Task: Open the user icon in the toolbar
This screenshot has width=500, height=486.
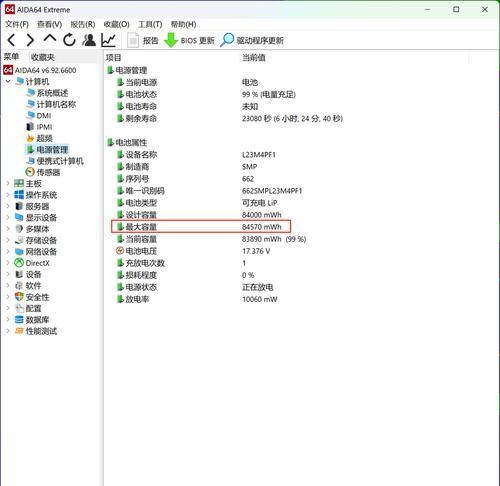Action: click(89, 40)
